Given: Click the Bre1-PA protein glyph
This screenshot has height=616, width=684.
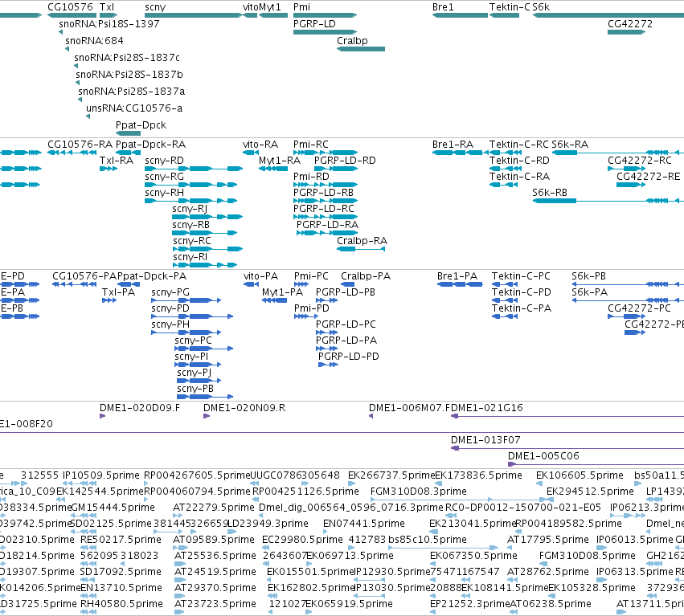Looking at the screenshot, I should click(460, 284).
